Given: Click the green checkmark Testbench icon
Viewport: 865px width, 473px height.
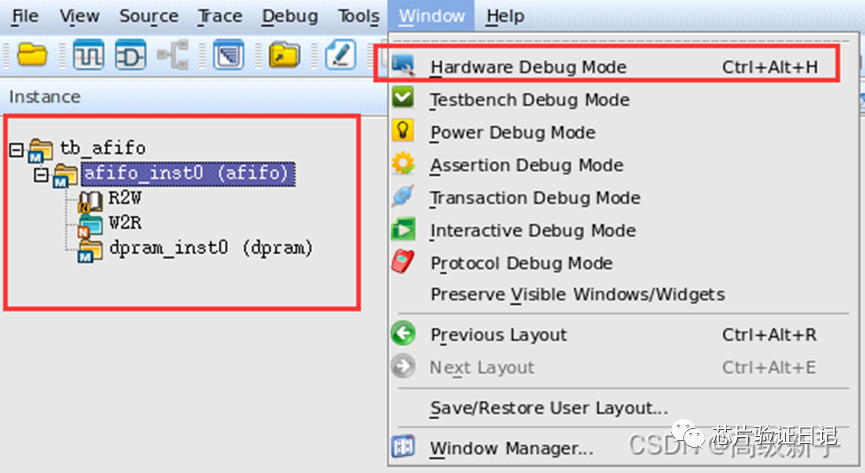Looking at the screenshot, I should pos(403,98).
